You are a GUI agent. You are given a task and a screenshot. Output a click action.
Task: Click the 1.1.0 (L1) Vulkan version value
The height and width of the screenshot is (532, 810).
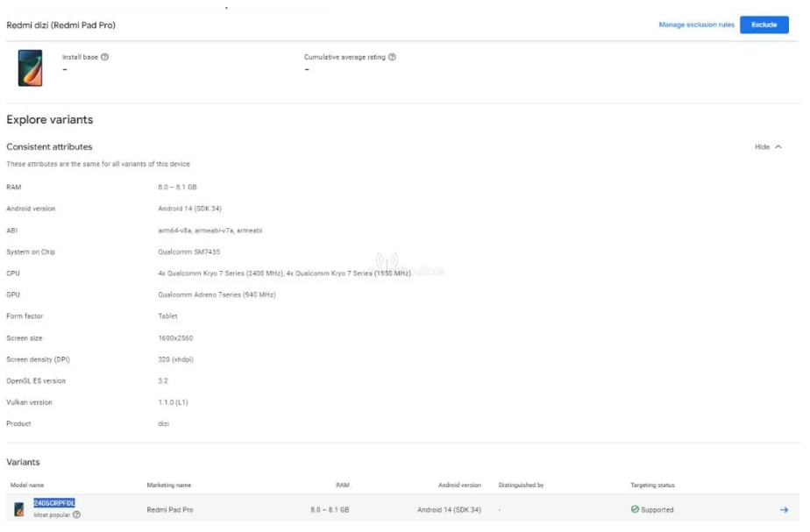(173, 402)
